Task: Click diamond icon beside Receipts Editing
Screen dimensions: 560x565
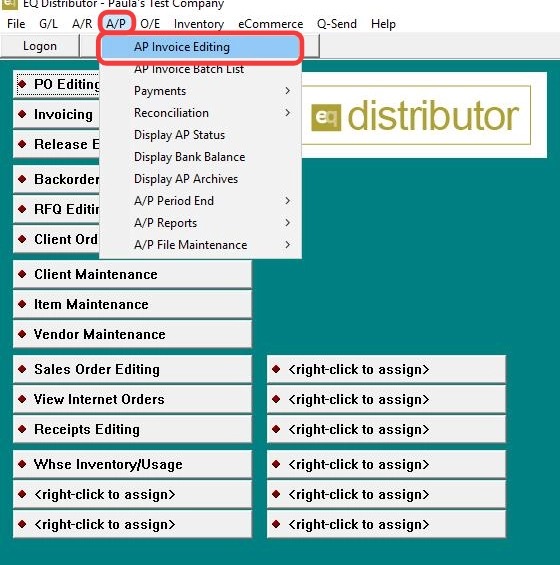Action: click(x=22, y=429)
